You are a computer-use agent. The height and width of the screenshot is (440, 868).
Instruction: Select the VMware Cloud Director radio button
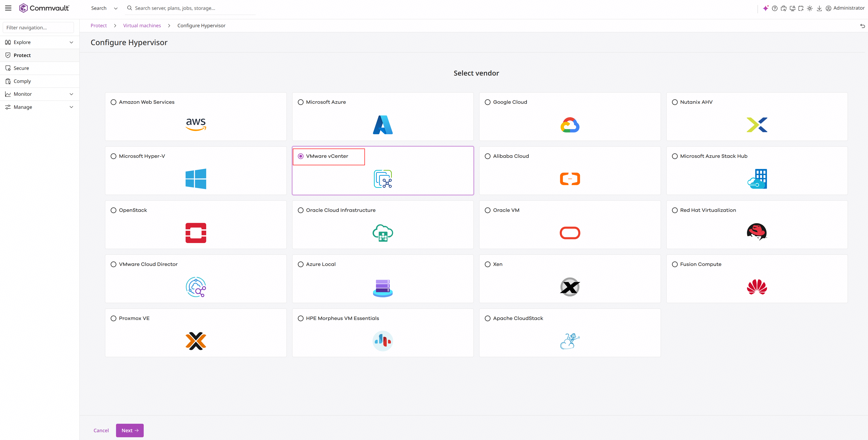pyautogui.click(x=114, y=264)
